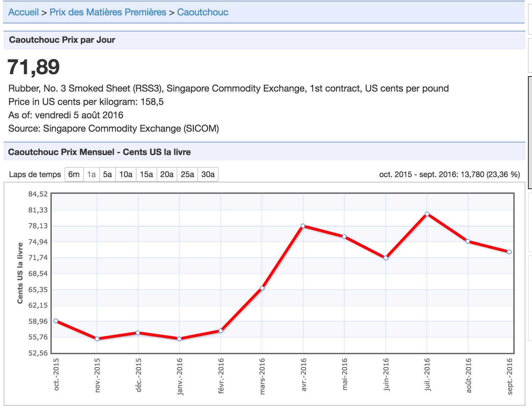
Task: Select the 1a time range
Action: click(92, 174)
